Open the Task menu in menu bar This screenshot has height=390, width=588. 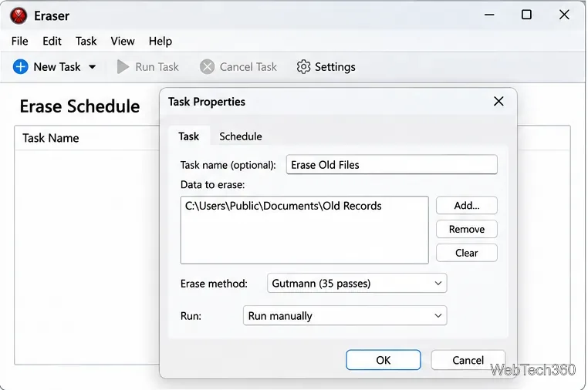[x=86, y=41]
